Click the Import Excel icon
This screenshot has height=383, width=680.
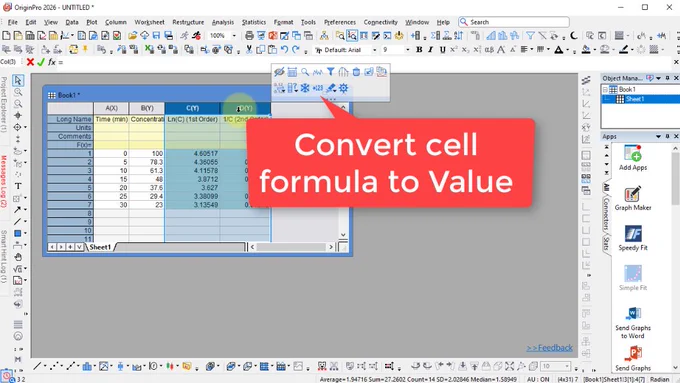click(x=150, y=49)
